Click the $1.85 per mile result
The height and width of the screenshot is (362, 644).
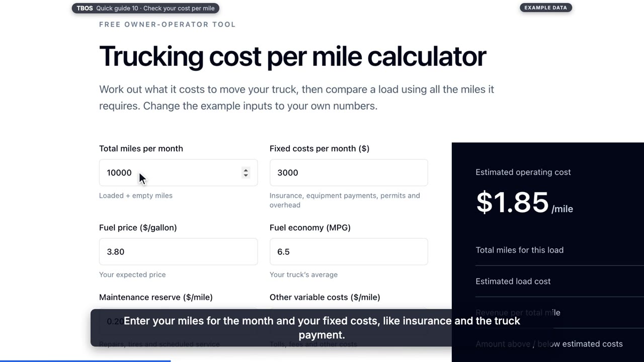[x=524, y=202]
